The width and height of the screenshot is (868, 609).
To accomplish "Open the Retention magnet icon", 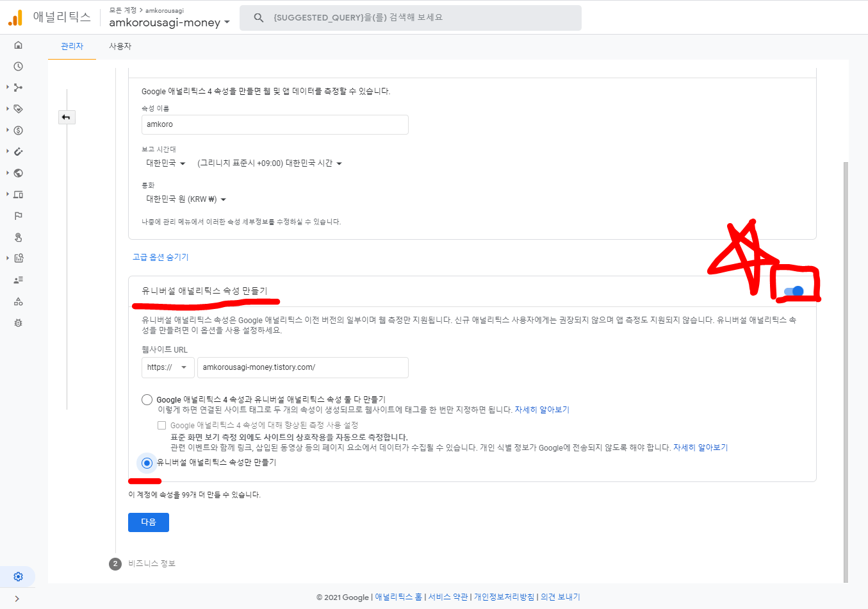I will 18,151.
